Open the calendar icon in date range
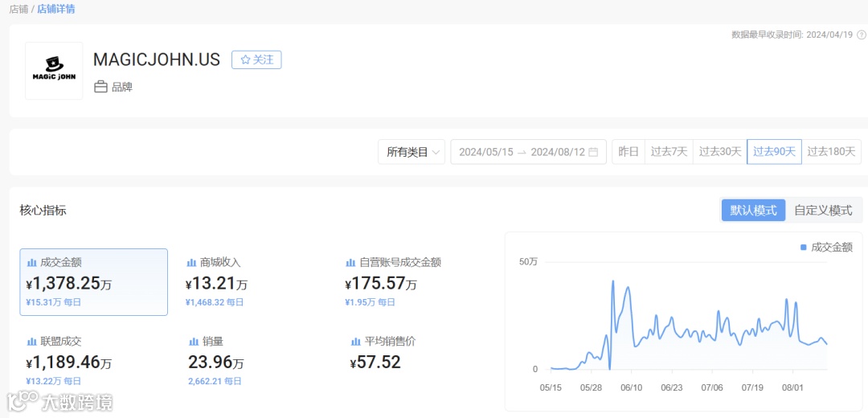868x418 pixels. click(x=593, y=152)
